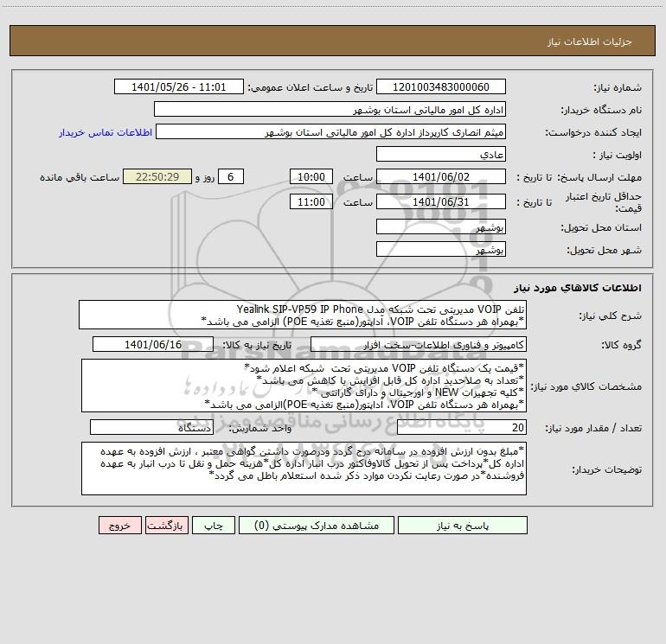Click the label واحد شمارش
666x644 pixels.
tap(260, 429)
